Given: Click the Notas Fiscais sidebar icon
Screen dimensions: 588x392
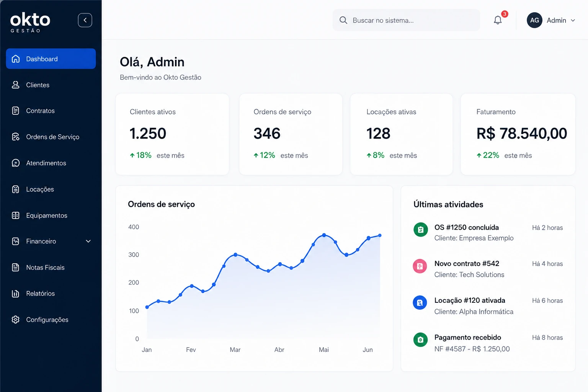Looking at the screenshot, I should click(x=16, y=267).
